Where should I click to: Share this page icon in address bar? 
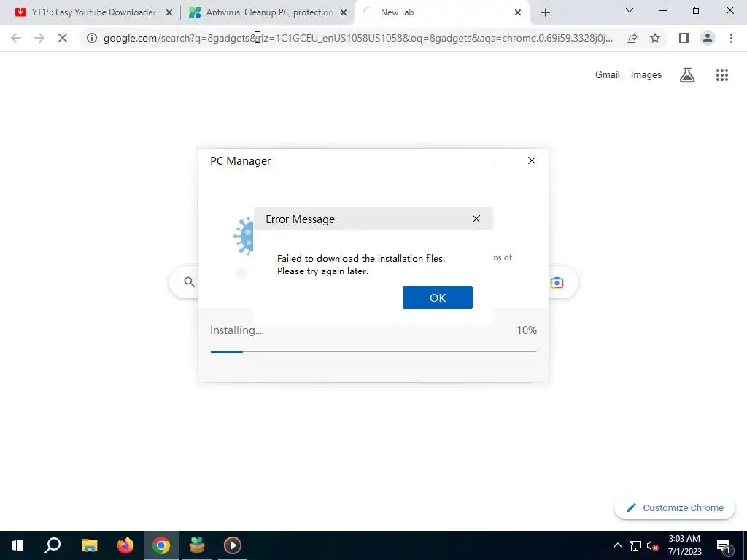coord(632,38)
